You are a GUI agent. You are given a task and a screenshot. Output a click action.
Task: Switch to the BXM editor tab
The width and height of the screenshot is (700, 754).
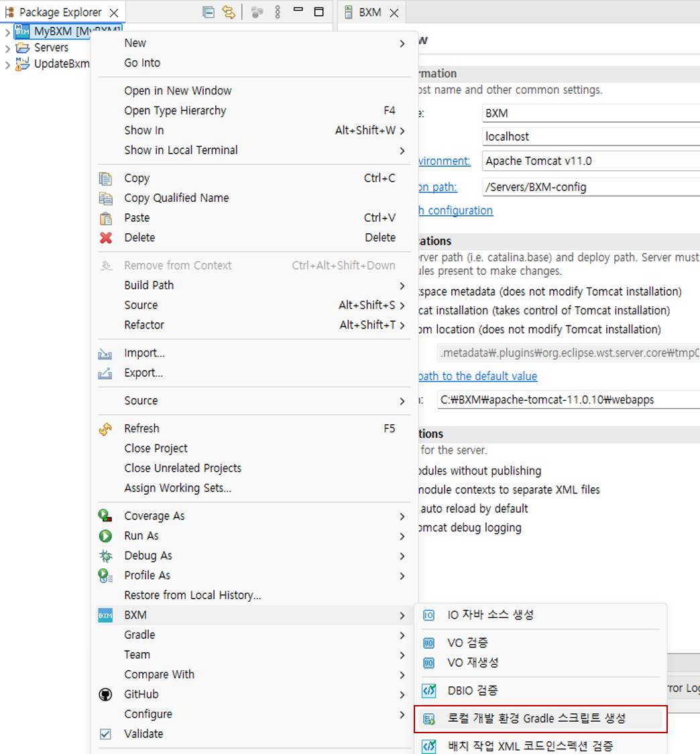coord(369,12)
